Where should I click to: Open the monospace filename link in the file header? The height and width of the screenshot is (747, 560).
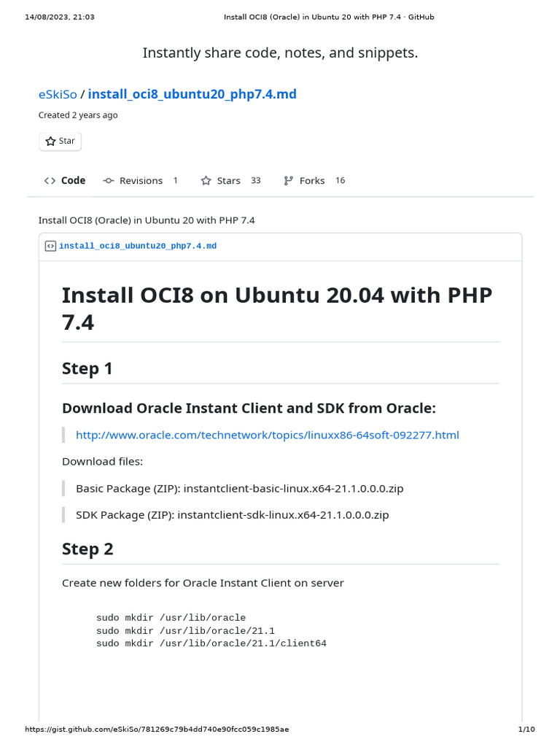[138, 247]
